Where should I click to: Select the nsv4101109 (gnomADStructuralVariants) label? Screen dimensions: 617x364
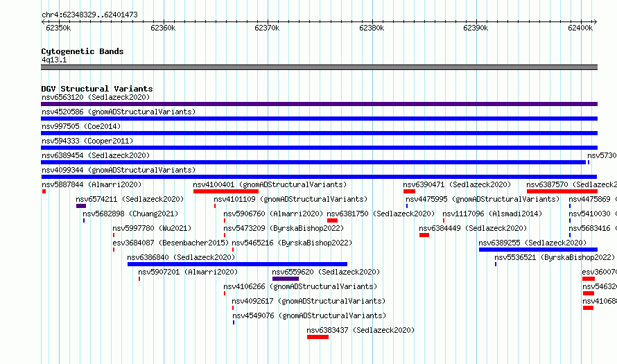[290, 199]
